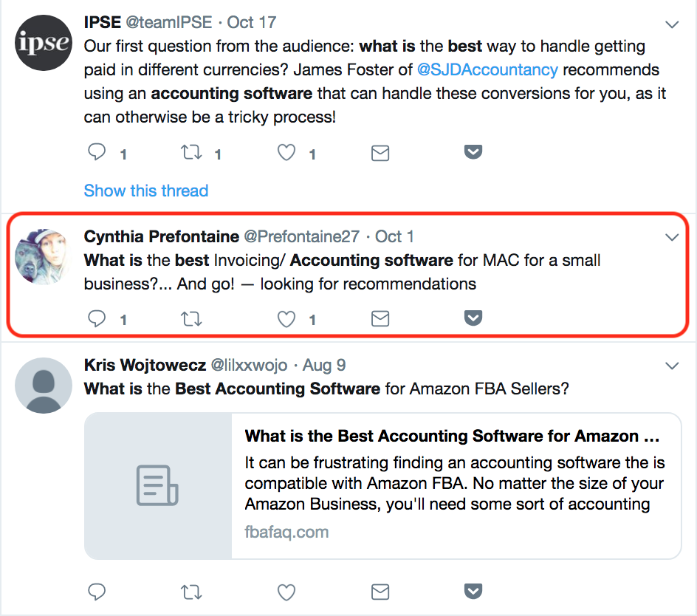Open Cynthia Prefontaine's profile photo
This screenshot has height=616, width=697.
click(x=44, y=256)
